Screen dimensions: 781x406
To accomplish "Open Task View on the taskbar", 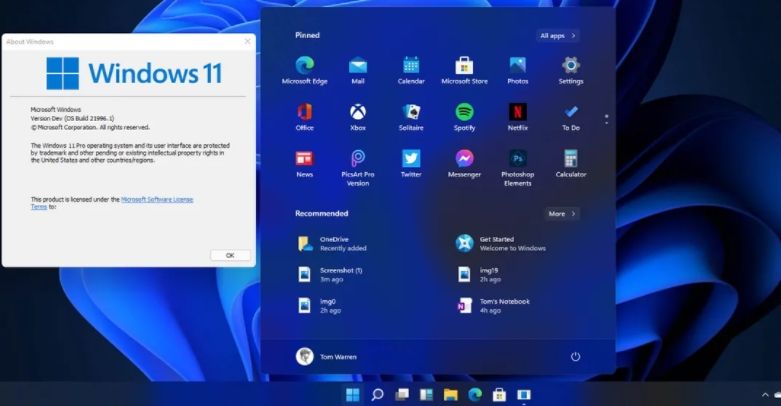I will click(401, 395).
